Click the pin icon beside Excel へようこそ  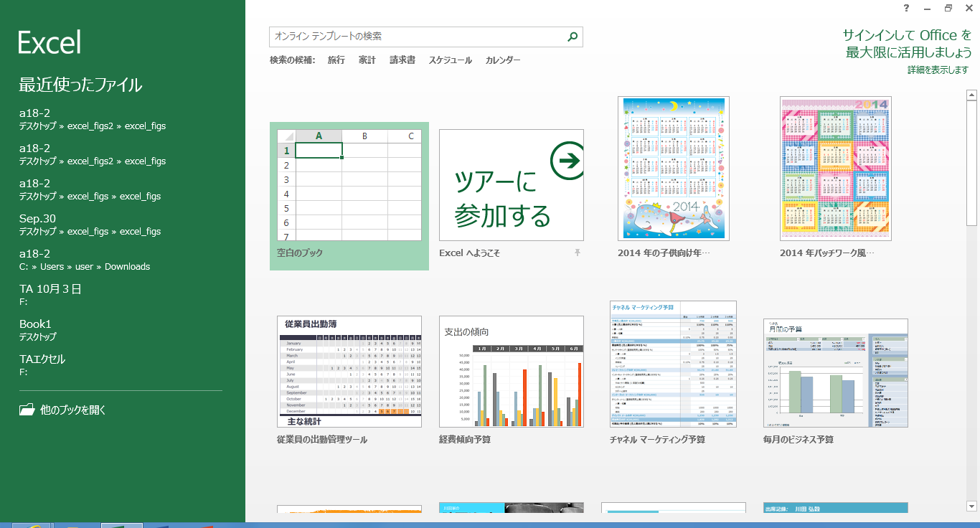[577, 253]
